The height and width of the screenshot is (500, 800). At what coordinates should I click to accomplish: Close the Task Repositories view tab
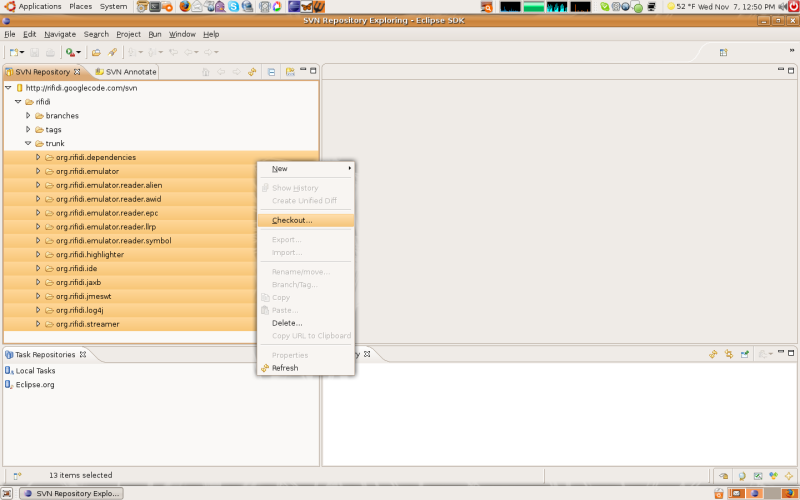[x=83, y=354]
